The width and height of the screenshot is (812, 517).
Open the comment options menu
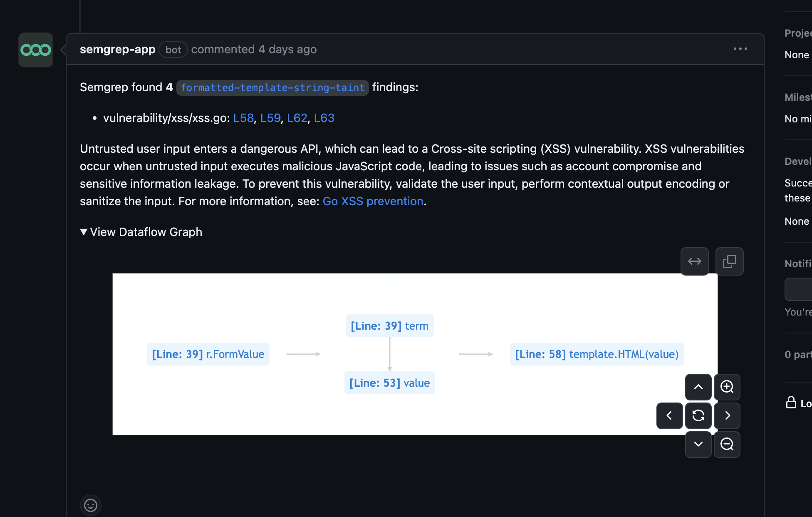(x=740, y=49)
